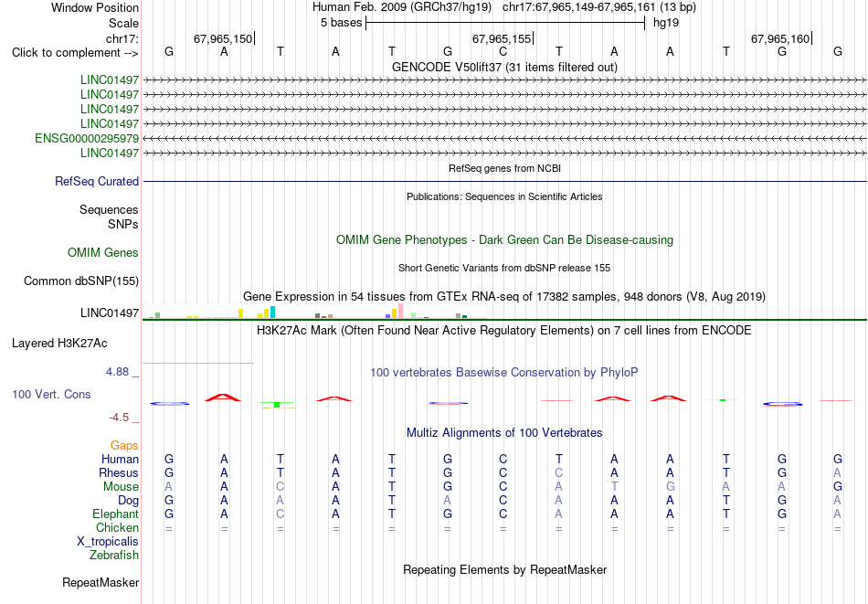
Task: Click the tallest yellow bar in GTEx chart
Action: pos(241,313)
